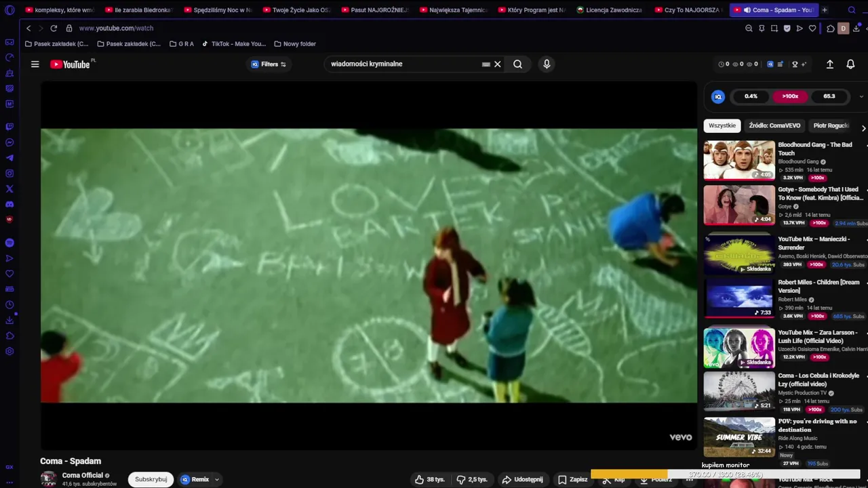Open the 'G R A' bookmarks folder
This screenshot has width=868, height=488.
pyautogui.click(x=182, y=44)
